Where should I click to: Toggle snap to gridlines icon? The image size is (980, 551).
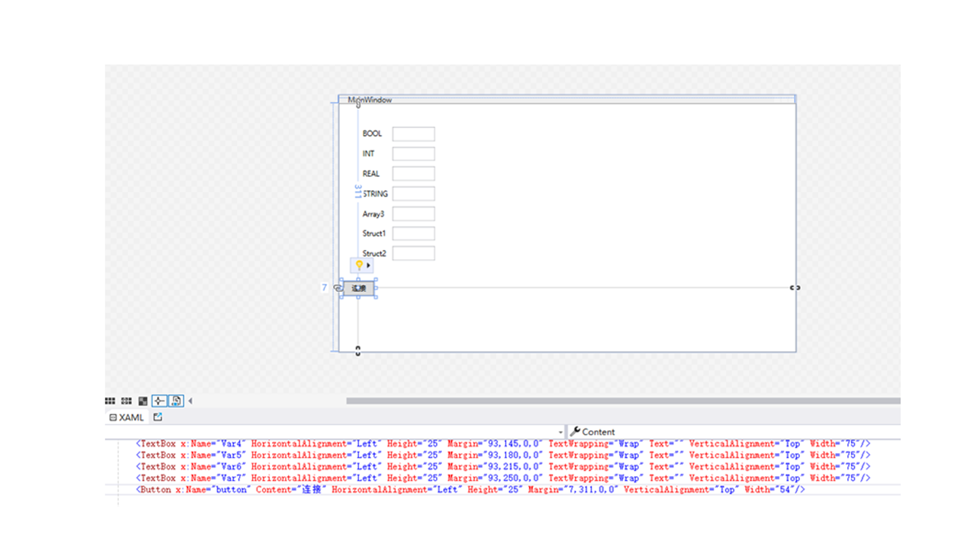126,401
